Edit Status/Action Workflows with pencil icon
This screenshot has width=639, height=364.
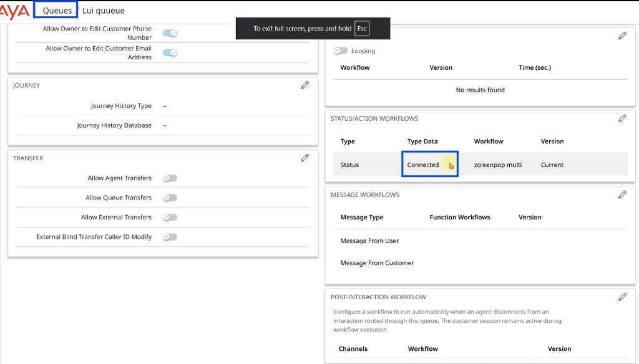click(622, 118)
